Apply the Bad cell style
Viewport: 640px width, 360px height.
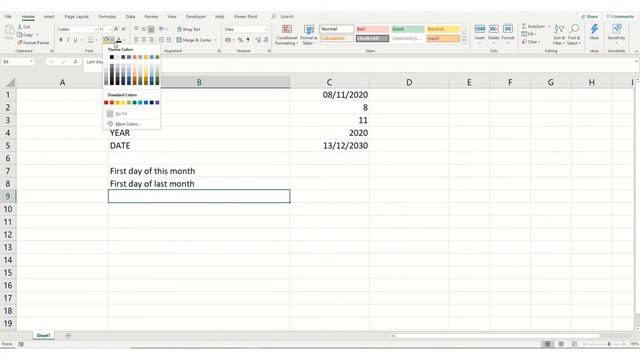click(x=372, y=29)
